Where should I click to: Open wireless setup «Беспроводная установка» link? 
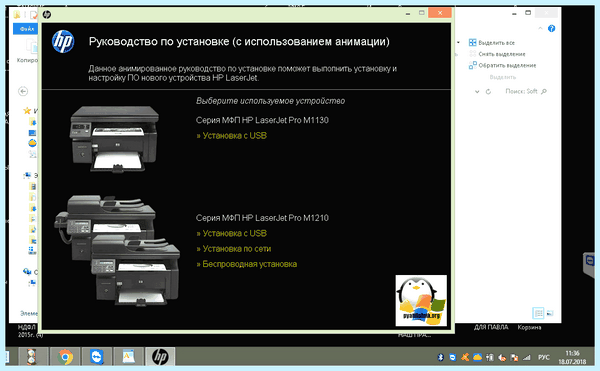[x=246, y=264]
